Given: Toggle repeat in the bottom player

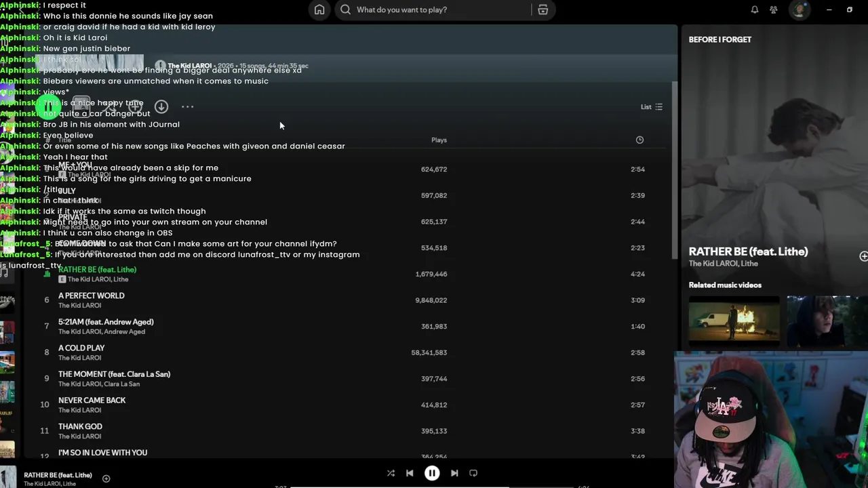Looking at the screenshot, I should click(473, 473).
